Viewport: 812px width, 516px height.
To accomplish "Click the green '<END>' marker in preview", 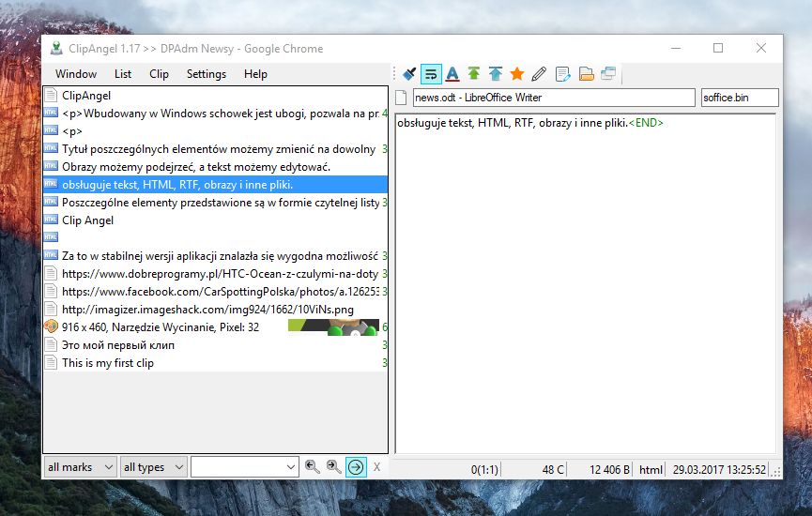I will coord(646,123).
